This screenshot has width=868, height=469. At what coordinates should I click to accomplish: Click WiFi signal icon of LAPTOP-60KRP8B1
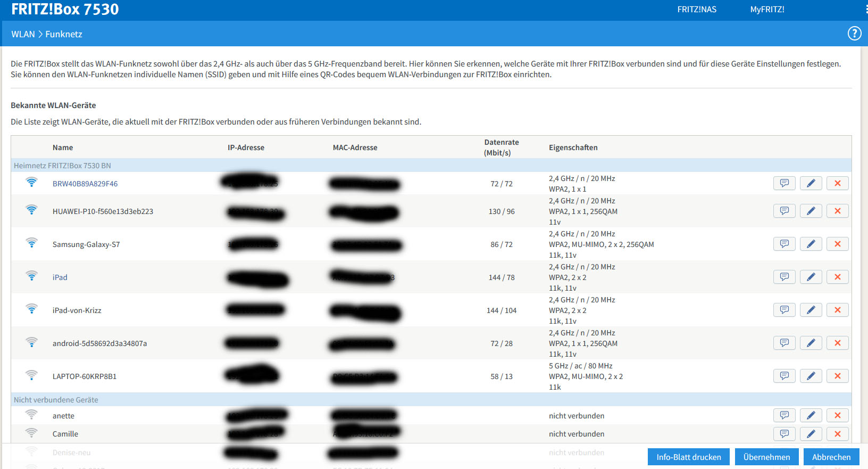pyautogui.click(x=32, y=375)
